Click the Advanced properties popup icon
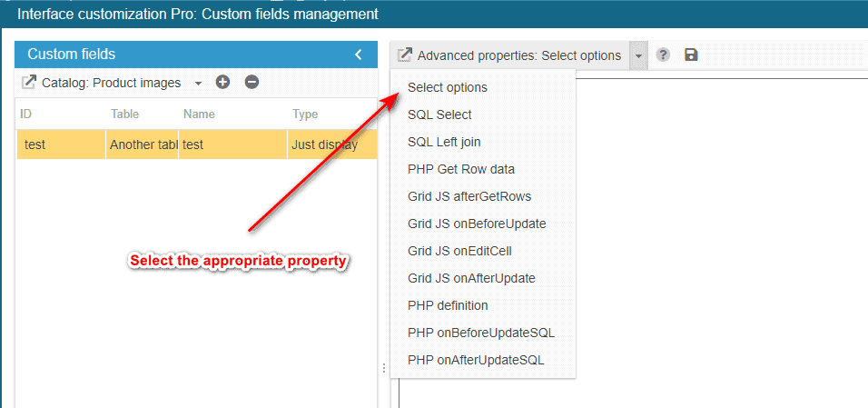This screenshot has width=868, height=408. tap(405, 55)
